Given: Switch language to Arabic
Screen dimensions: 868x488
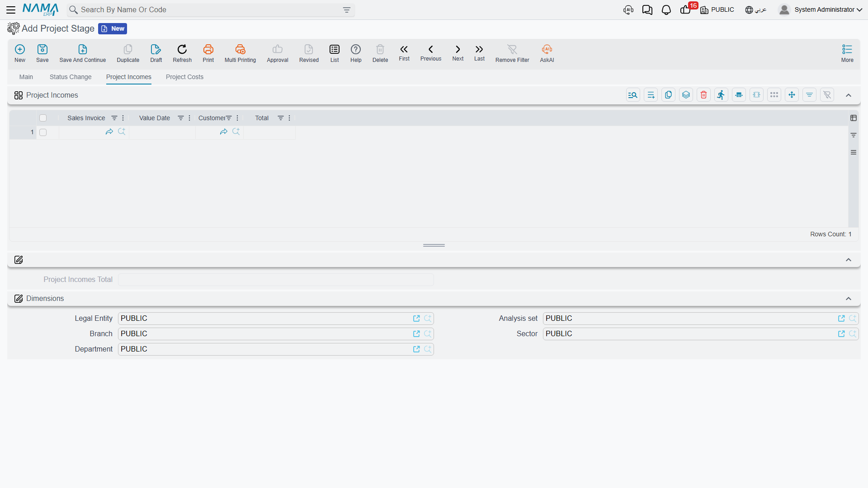Looking at the screenshot, I should point(756,10).
